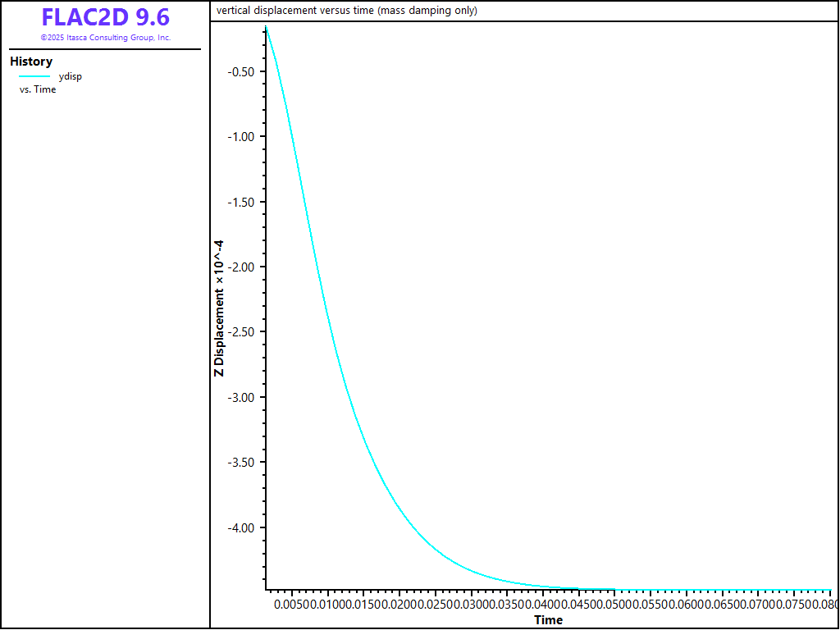The width and height of the screenshot is (840, 630).
Task: Click the vertical displacement versus time plot title
Action: point(346,11)
